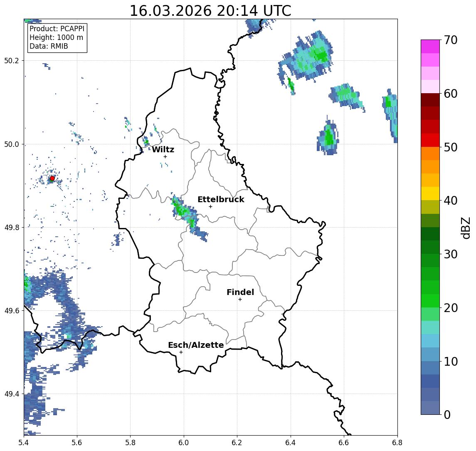Screen dimensions: 476x451
Task: Click the dark maroon colorbar segment below 60
Action: (430, 100)
